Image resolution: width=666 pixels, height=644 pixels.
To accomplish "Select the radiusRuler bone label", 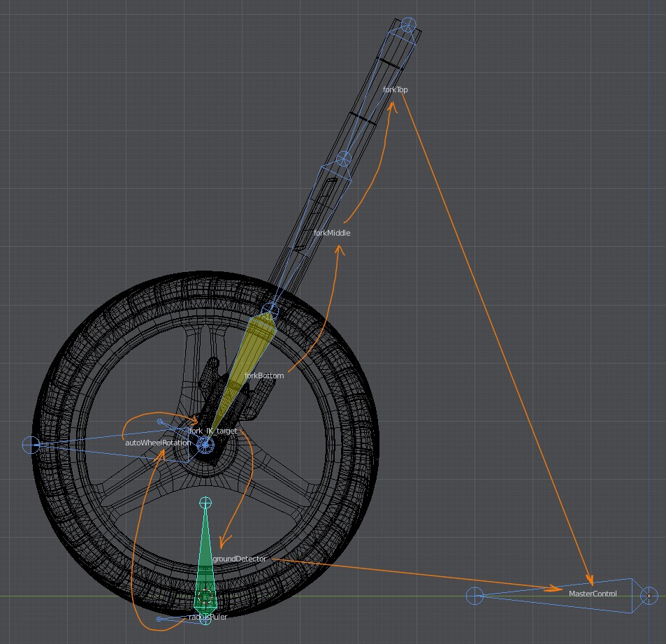I will pos(208,617).
